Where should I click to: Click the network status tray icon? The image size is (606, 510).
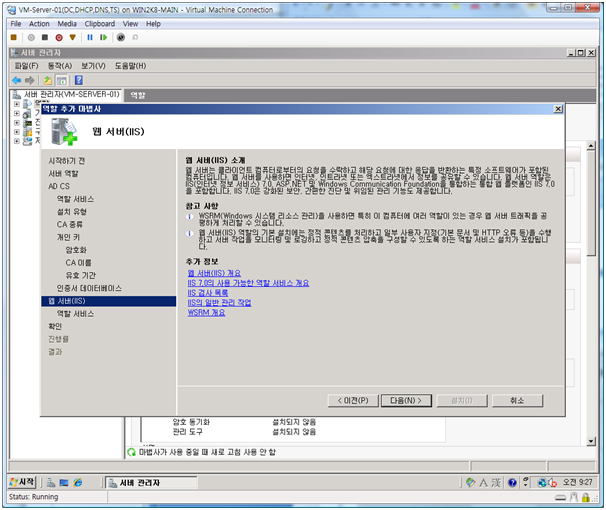click(x=542, y=483)
